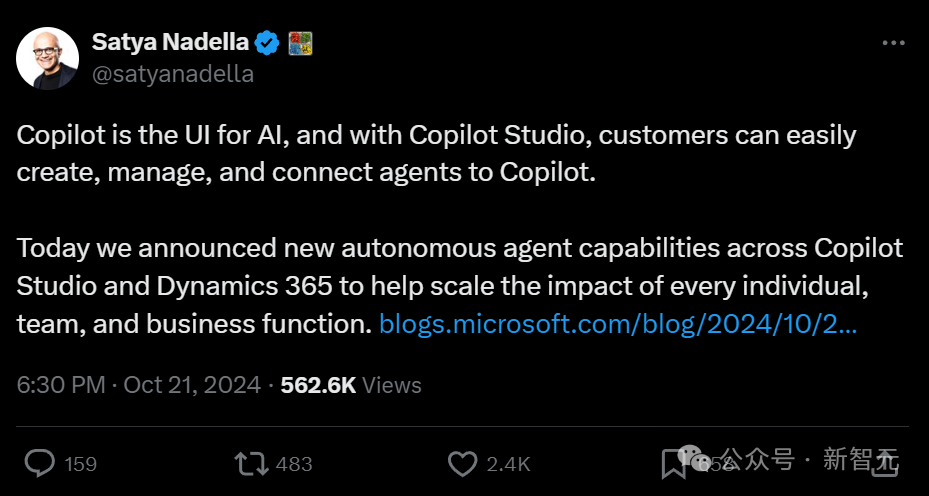The height and width of the screenshot is (496, 929).
Task: Open the three-dot more options menu
Action: point(893,43)
